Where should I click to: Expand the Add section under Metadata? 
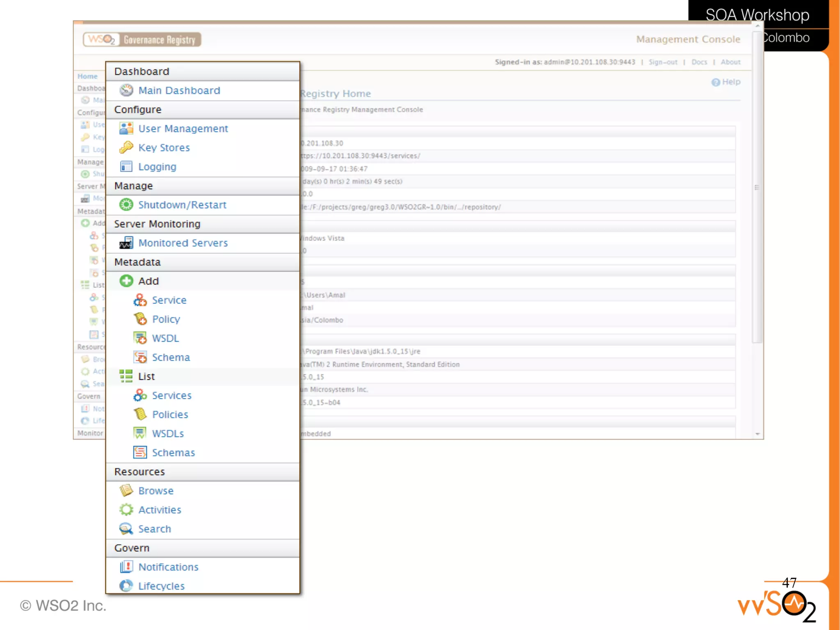148,281
